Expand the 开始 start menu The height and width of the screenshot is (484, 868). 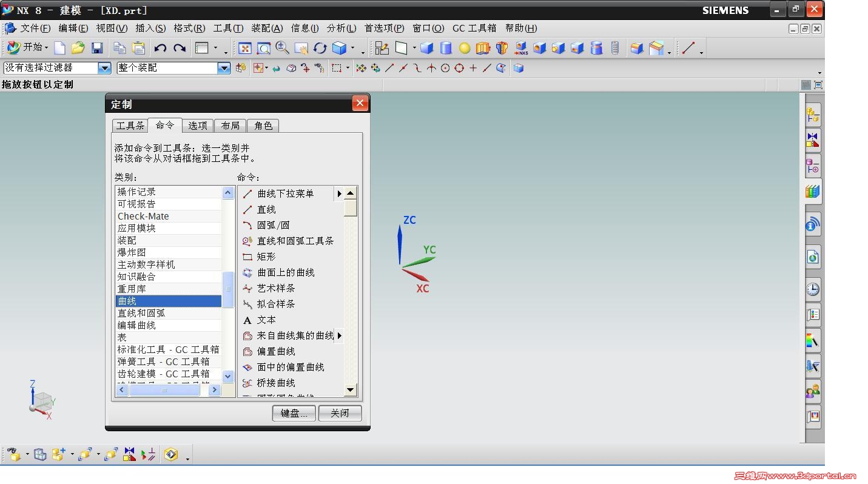[28, 47]
